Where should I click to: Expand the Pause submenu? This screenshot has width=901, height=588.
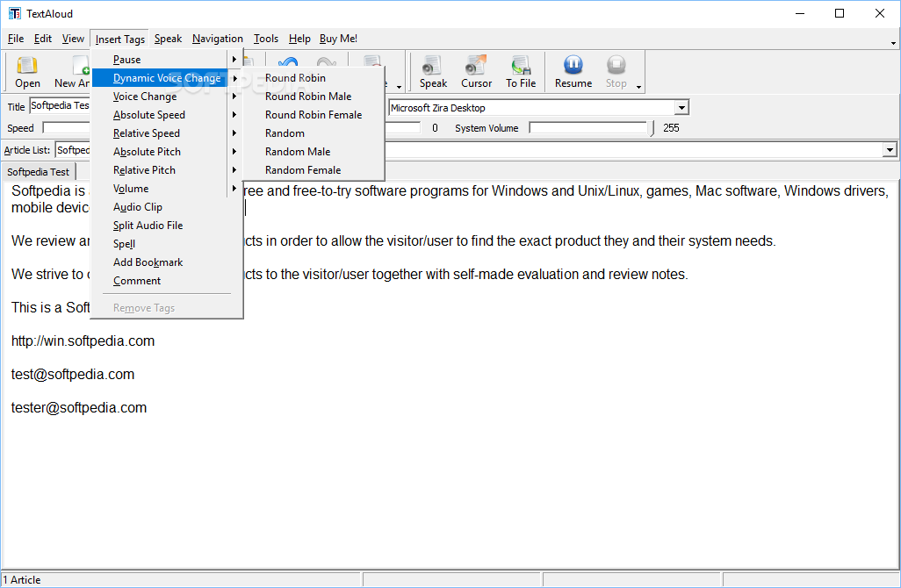pos(167,59)
